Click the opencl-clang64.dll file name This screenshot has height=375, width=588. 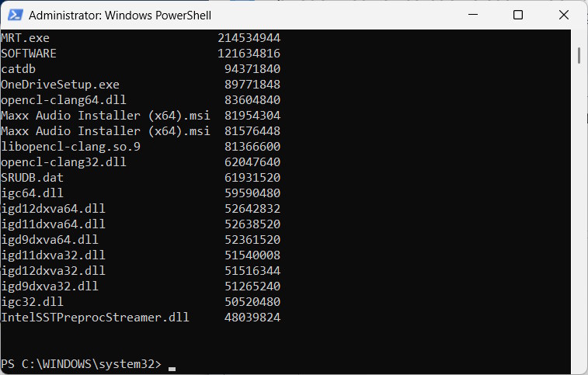[x=64, y=100]
